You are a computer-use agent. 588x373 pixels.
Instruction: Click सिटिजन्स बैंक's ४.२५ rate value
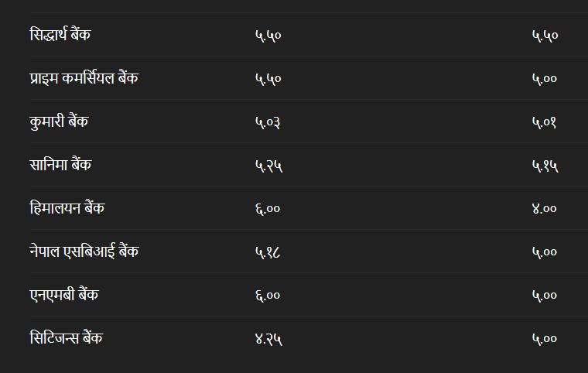268,339
